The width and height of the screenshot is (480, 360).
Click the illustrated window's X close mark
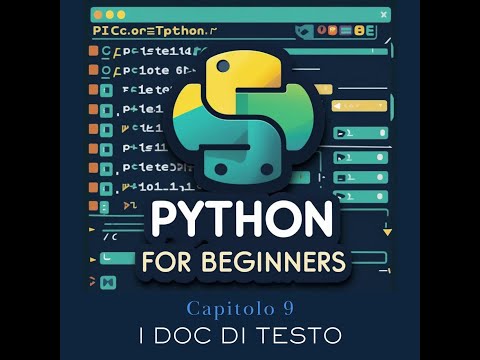[384, 15]
